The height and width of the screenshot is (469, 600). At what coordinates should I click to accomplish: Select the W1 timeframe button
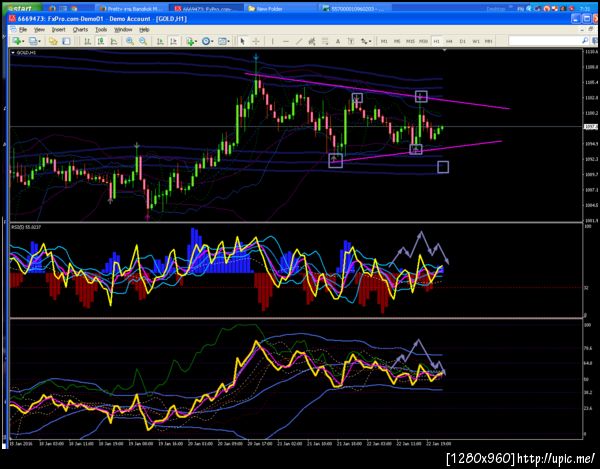tap(476, 41)
